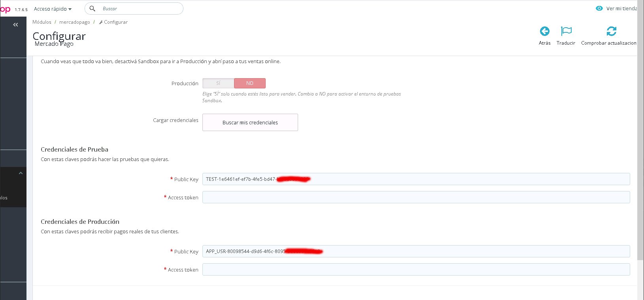Click the test Public Key field
The image size is (644, 300).
(416, 179)
